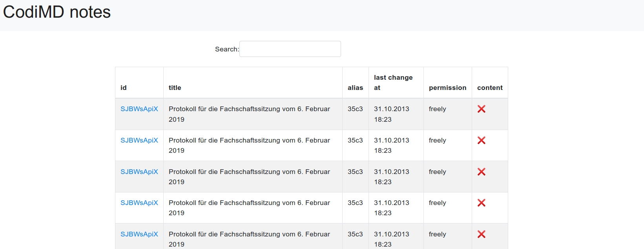Select the Protokoll title text in the first row
Viewport: 644px width, 249px height.
click(249, 109)
